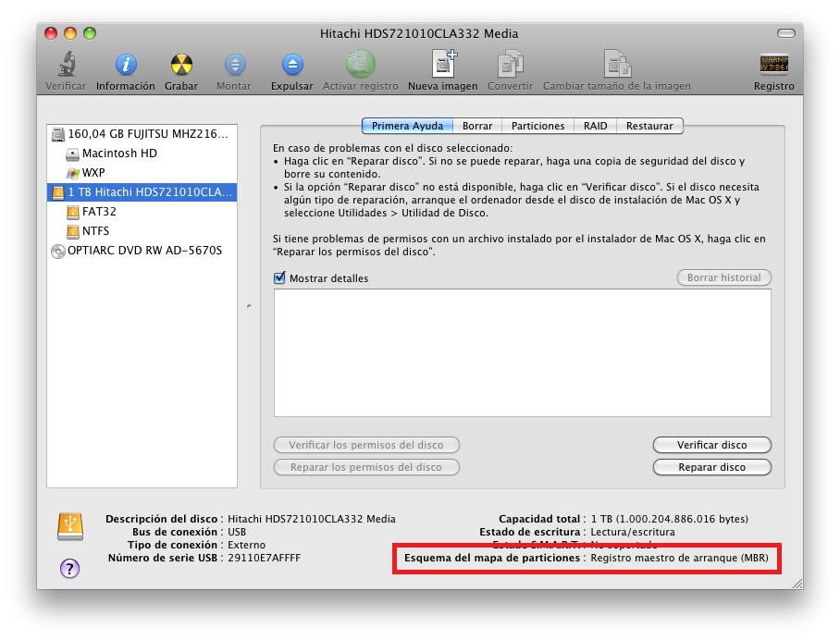Click the Reparar disco button

pos(712,467)
